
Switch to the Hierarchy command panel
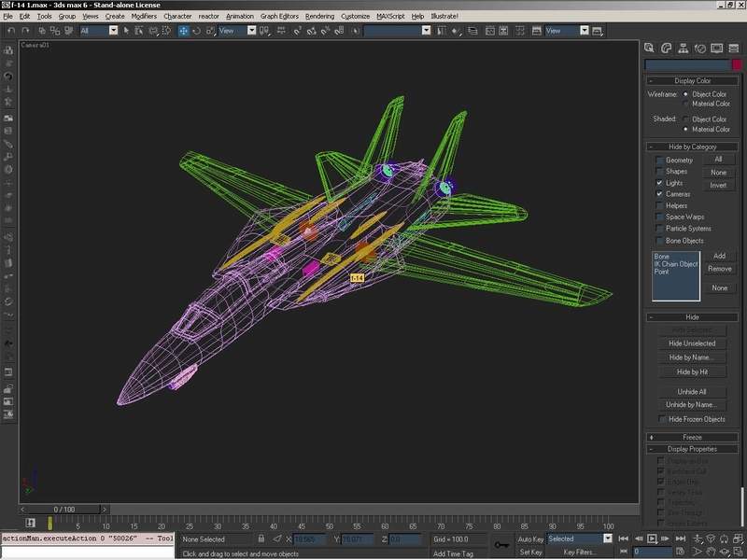684,48
